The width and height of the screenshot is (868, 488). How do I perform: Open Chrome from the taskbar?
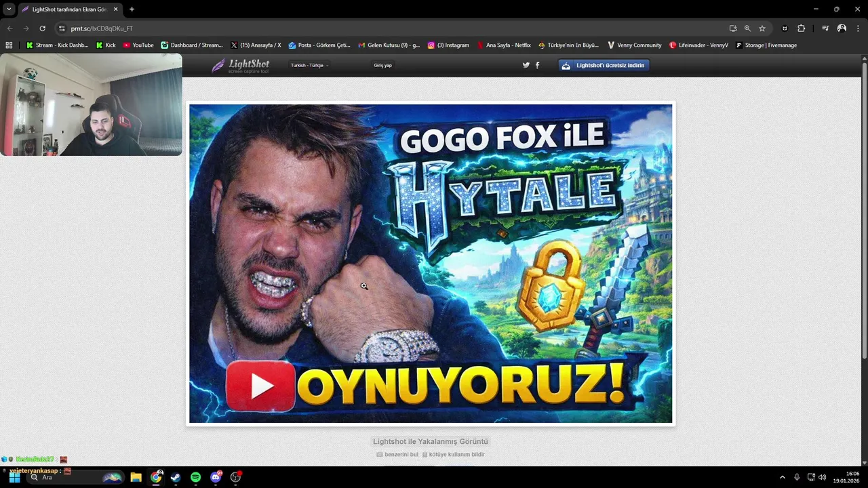[156, 477]
